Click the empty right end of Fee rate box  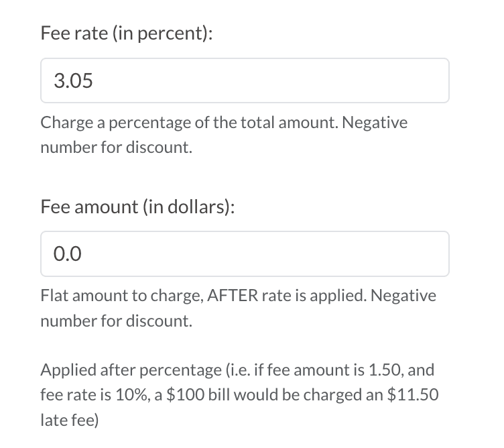[x=416, y=80]
